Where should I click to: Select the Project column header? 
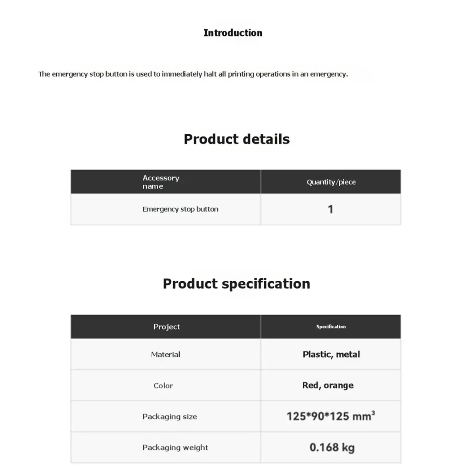tap(165, 327)
